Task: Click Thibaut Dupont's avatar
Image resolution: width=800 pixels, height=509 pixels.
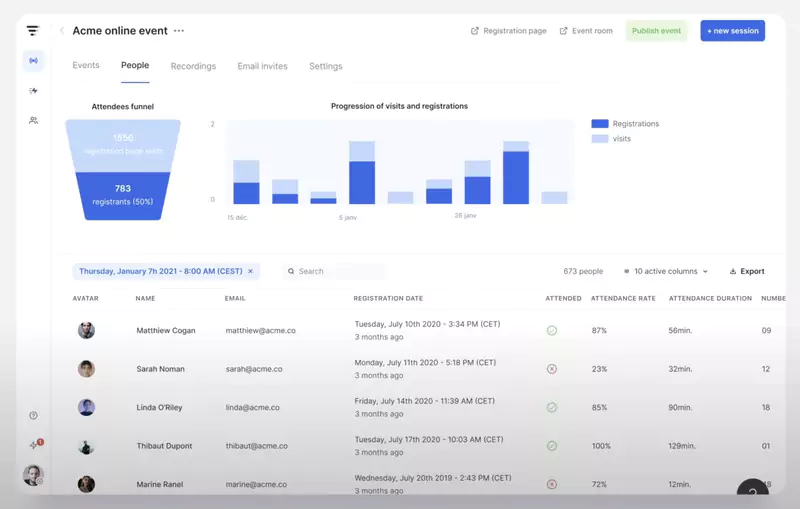Action: [x=86, y=446]
